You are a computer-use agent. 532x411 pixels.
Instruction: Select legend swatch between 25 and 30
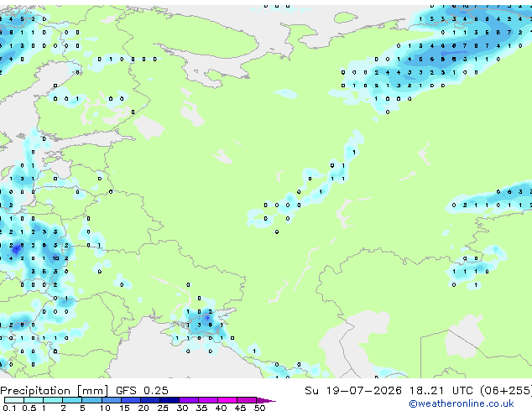coord(170,400)
